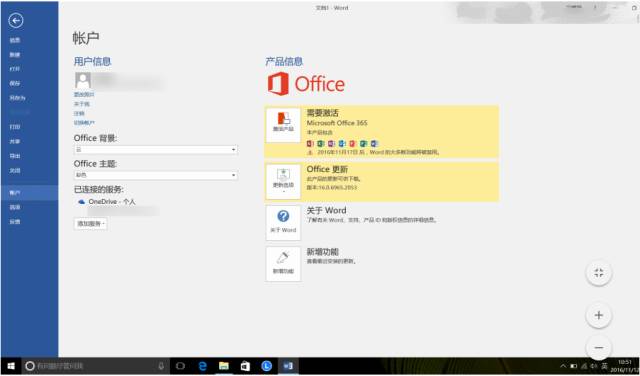The width and height of the screenshot is (640, 376).
Task: Click the Microsoft Office 365 product text
Action: pyautogui.click(x=337, y=123)
